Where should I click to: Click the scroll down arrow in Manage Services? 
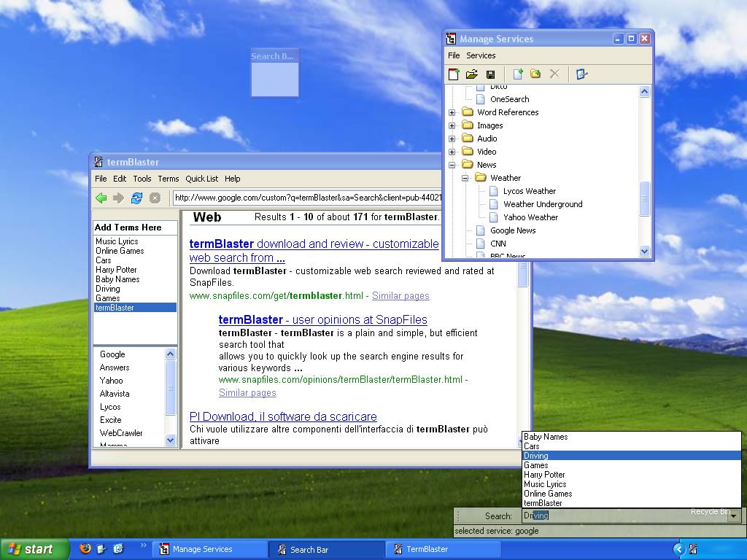(645, 251)
